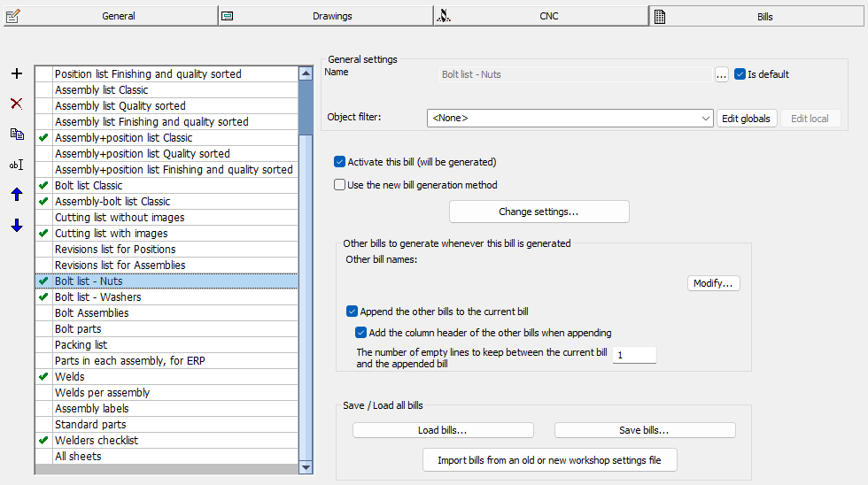
Task: Click the Change settings button
Action: click(x=539, y=212)
